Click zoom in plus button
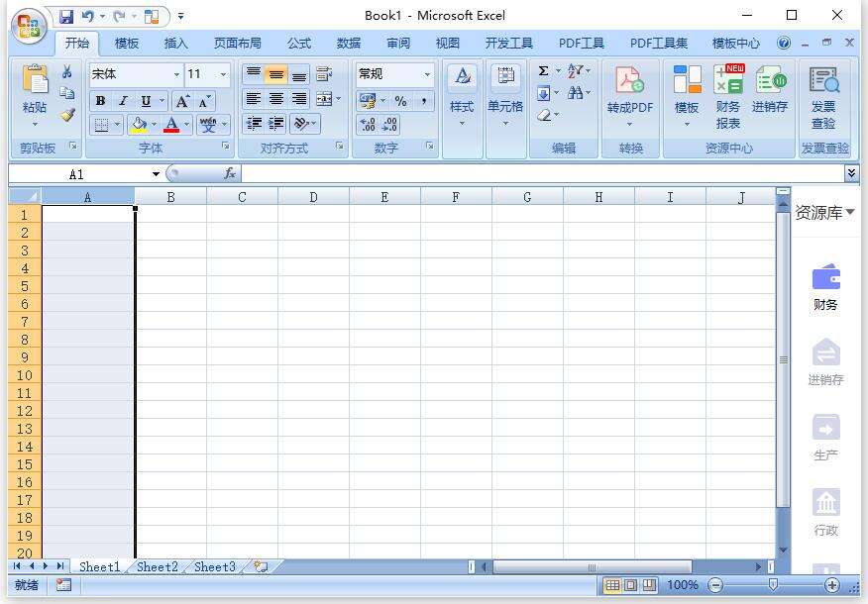The width and height of the screenshot is (868, 604). tap(832, 584)
